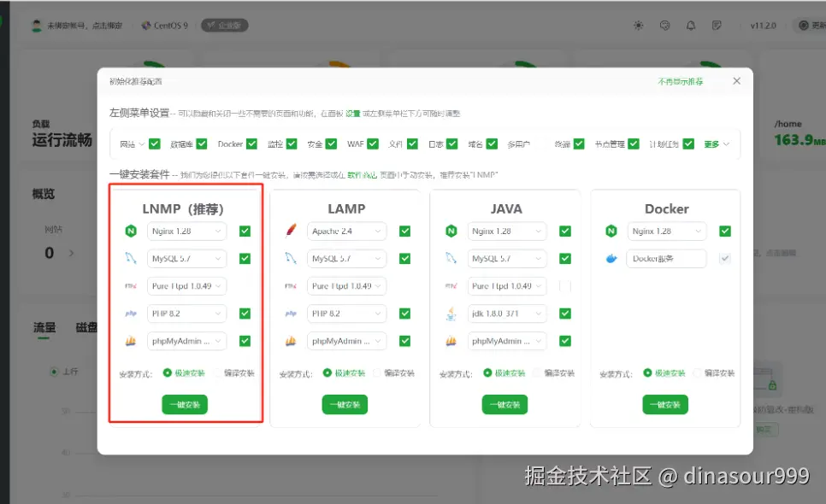
Task: Open phpMyAdmin dropdown in JAVA card
Action: click(x=507, y=341)
